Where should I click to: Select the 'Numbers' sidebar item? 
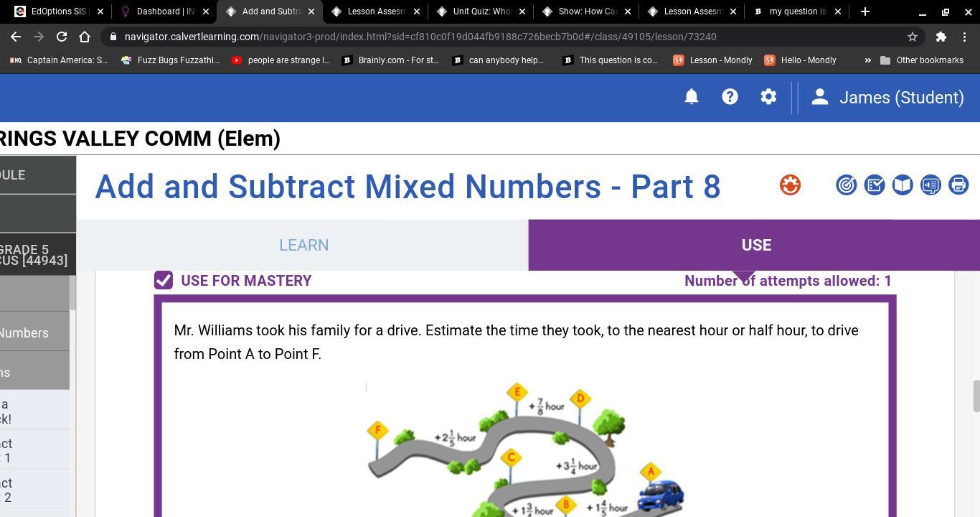(34, 333)
